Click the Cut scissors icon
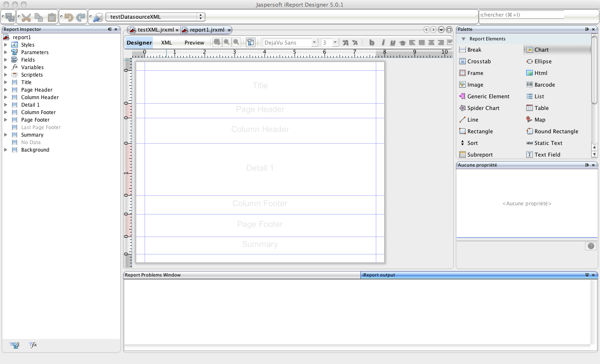 pos(26,17)
